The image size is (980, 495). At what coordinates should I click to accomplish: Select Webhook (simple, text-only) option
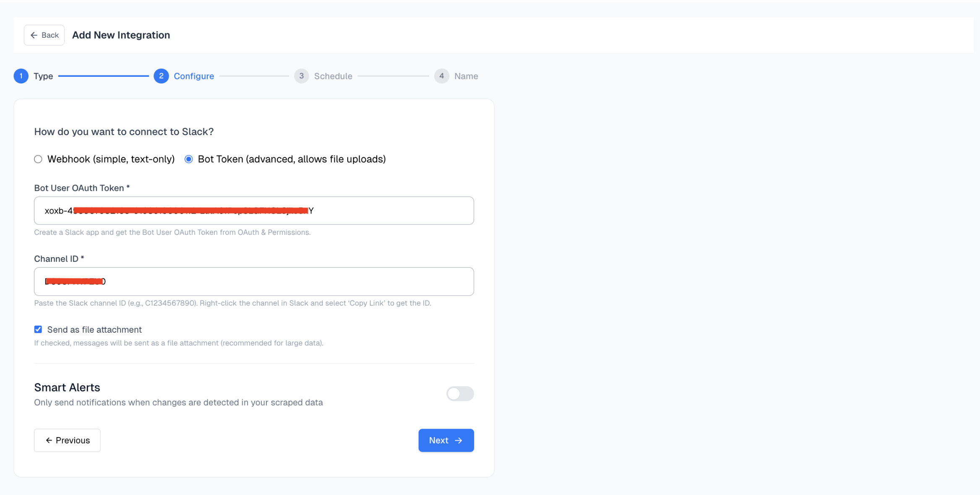[38, 159]
